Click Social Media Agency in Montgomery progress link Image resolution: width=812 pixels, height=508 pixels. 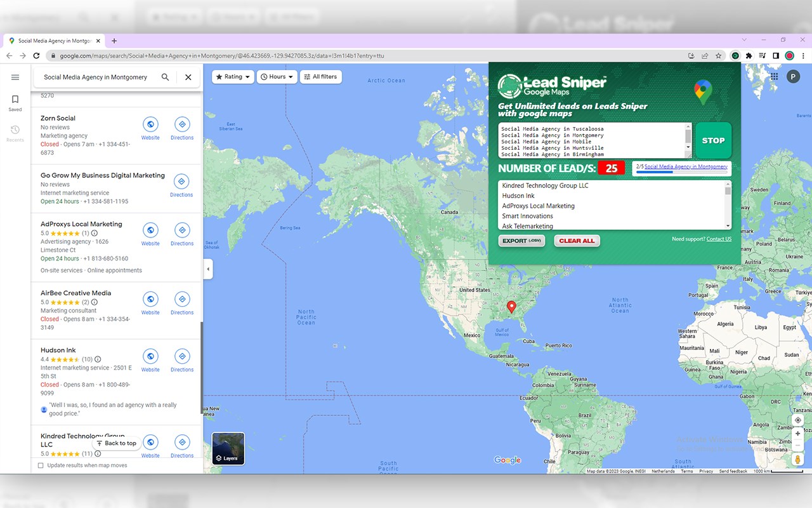click(686, 166)
